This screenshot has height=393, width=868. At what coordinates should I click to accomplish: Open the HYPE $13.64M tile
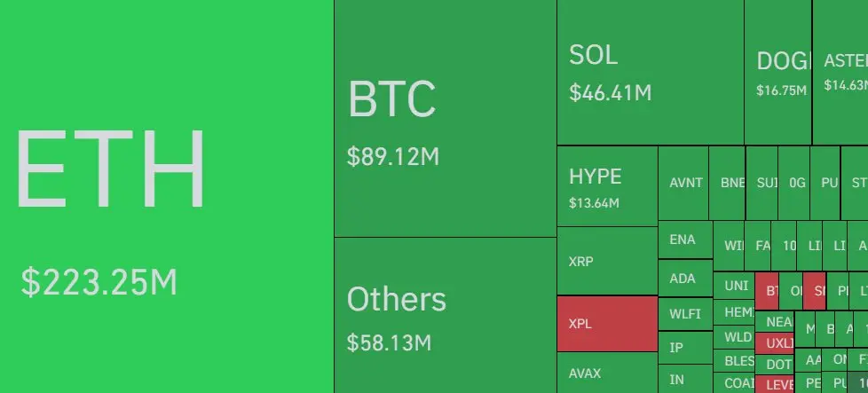coord(607,186)
